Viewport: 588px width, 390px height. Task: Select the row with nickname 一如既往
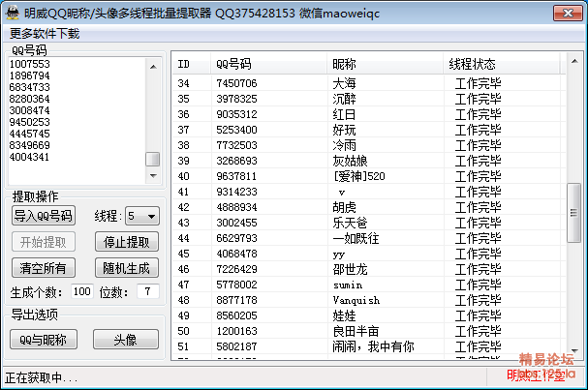pyautogui.click(x=369, y=238)
